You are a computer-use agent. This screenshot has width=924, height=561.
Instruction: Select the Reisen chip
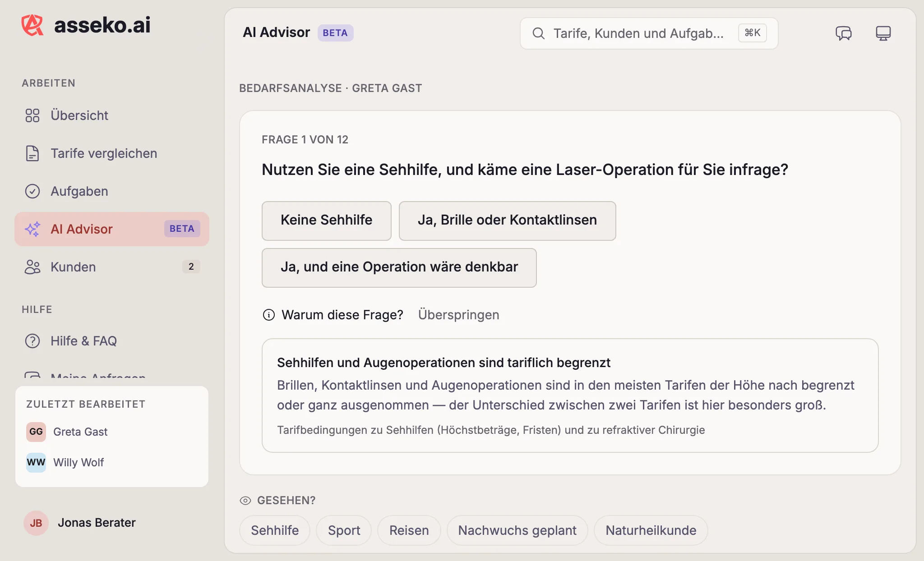coord(409,530)
